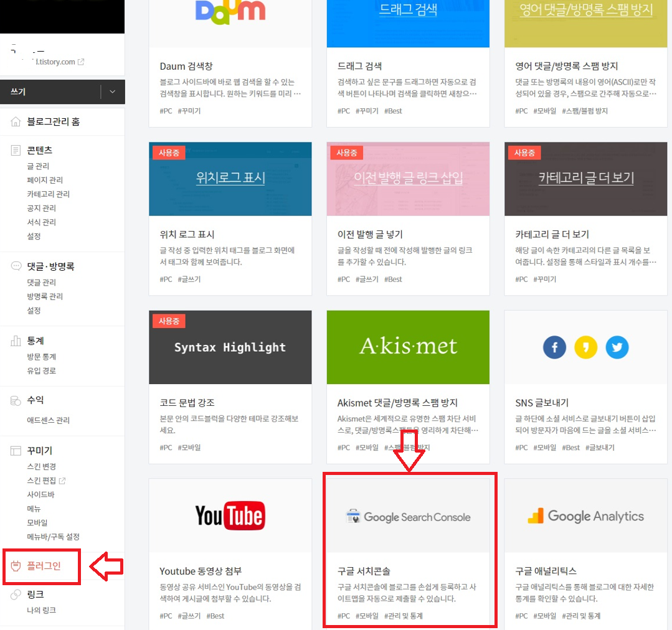672x630 pixels.
Task: Open 영어 댓글/방명록 스팸 방지 plugin title
Action: 567,67
